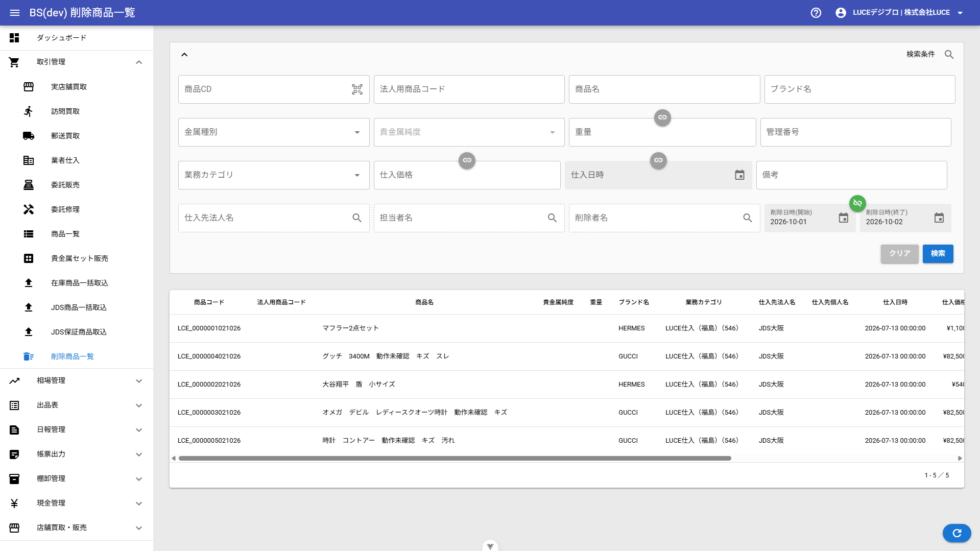This screenshot has height=551, width=980.
Task: Click the 検索条件 magnifier icon
Action: pyautogui.click(x=949, y=54)
